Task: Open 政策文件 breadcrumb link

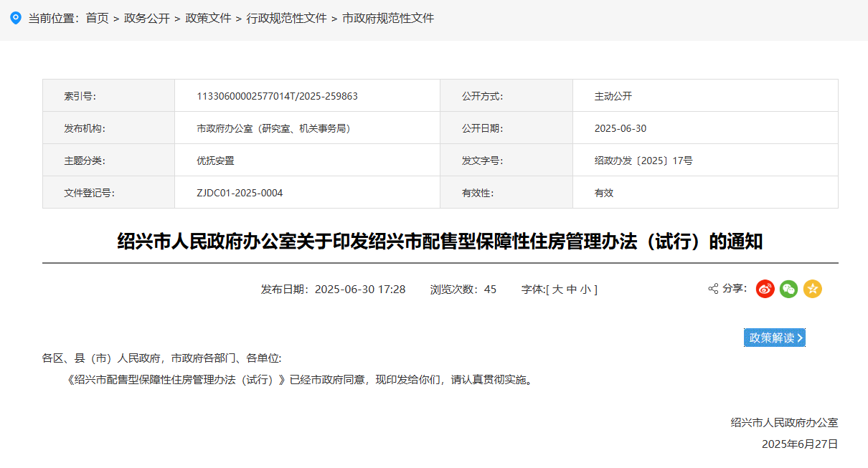Action: (208, 18)
